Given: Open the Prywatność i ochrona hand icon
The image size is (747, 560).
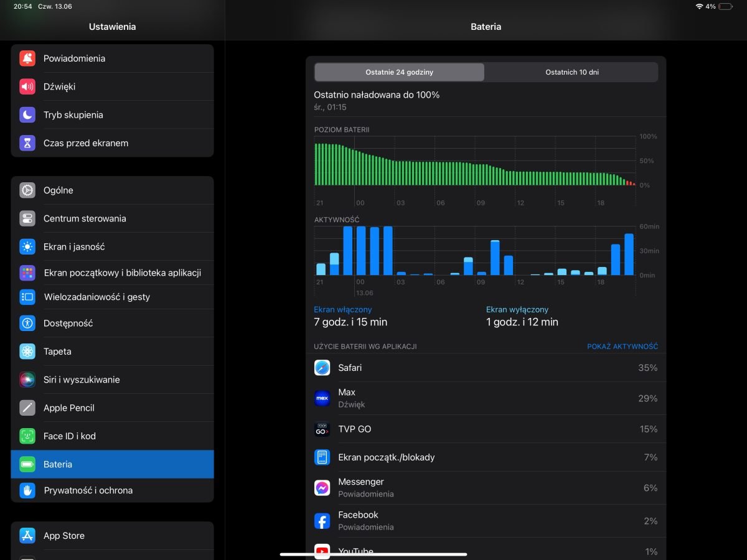Looking at the screenshot, I should pos(27,490).
